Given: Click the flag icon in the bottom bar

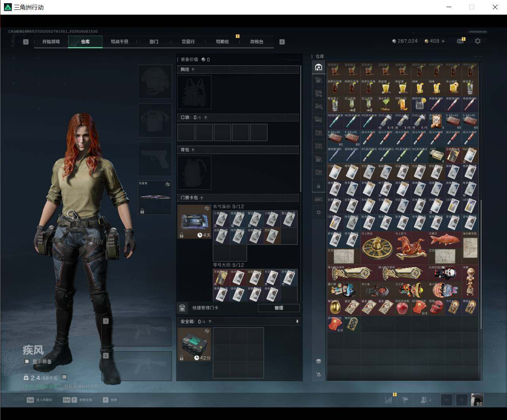Looking at the screenshot, I should coord(405,400).
